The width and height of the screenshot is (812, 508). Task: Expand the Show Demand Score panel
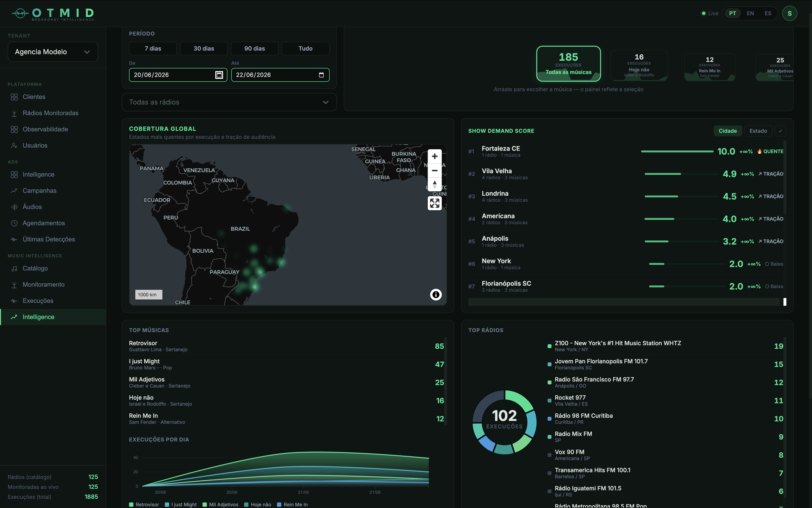pyautogui.click(x=780, y=131)
